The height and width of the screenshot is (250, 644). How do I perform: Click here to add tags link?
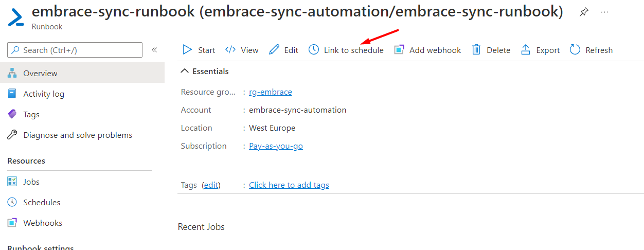click(289, 185)
